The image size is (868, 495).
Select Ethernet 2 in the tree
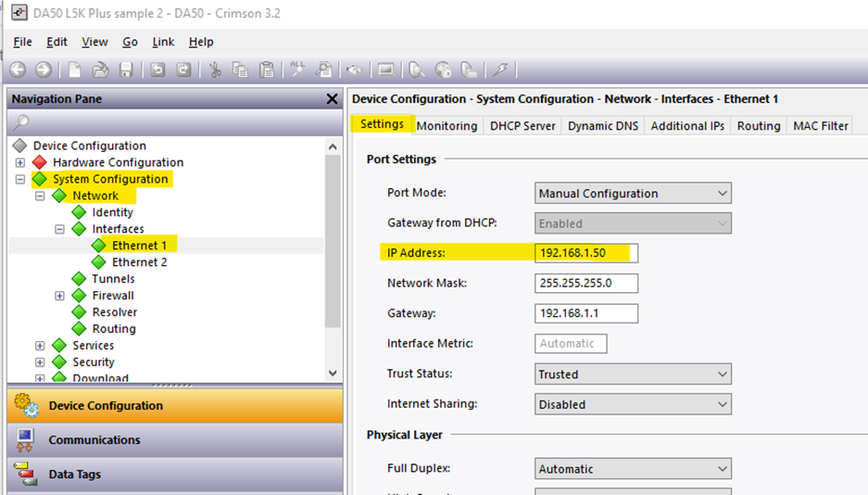[140, 262]
